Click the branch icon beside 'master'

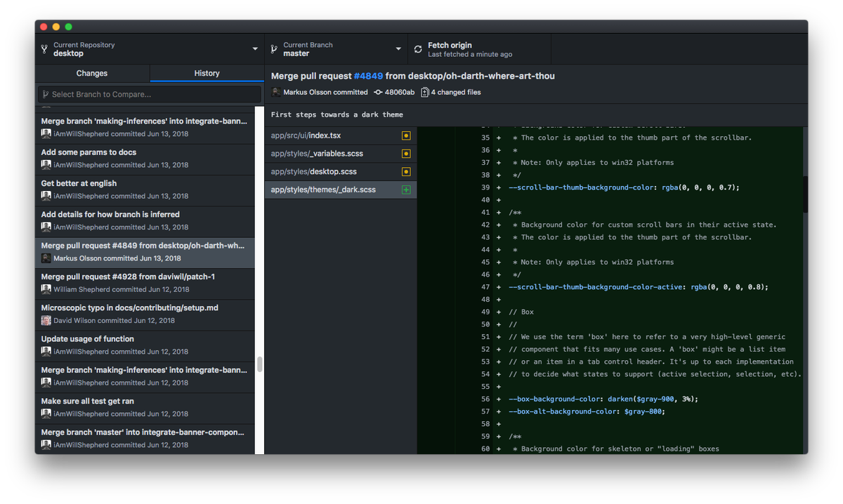[274, 49]
